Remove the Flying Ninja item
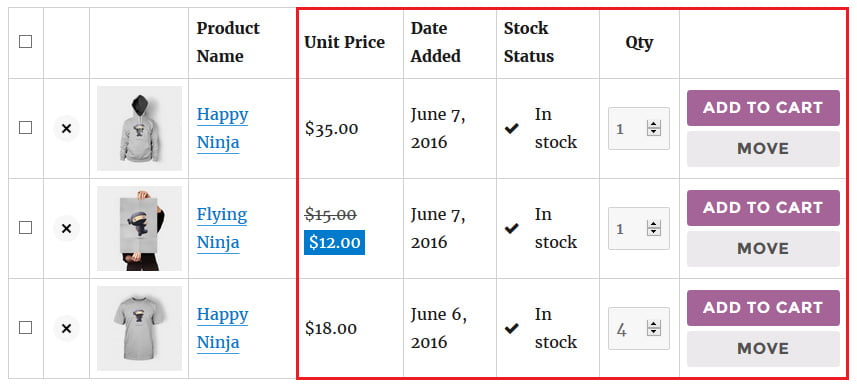 (x=66, y=228)
